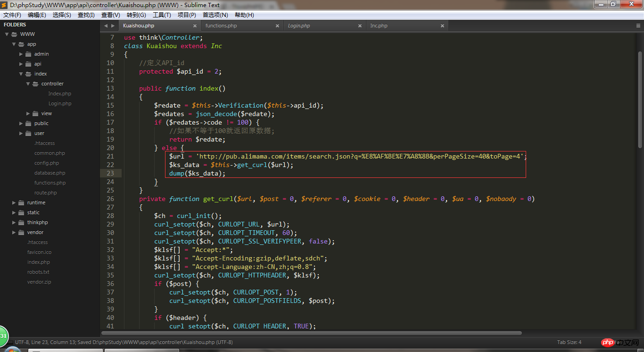The width and height of the screenshot is (644, 352).
Task: Expand the static folder
Action: click(x=14, y=213)
